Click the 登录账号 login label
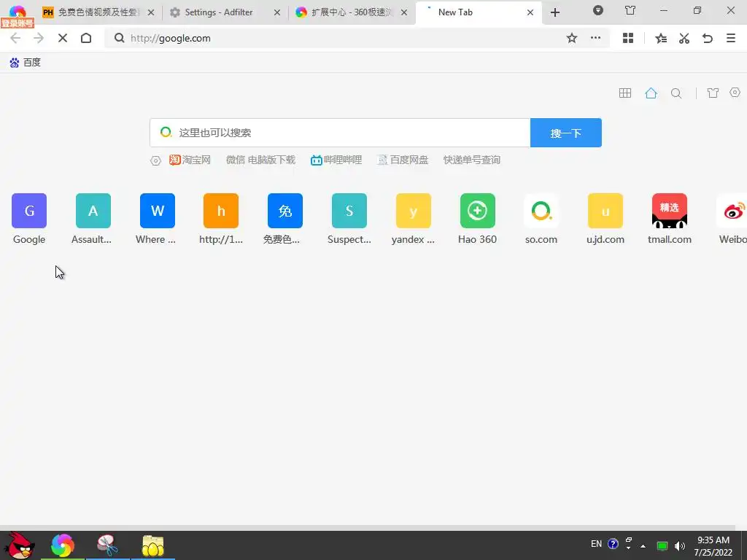Viewport: 747px width, 560px height. [18, 23]
